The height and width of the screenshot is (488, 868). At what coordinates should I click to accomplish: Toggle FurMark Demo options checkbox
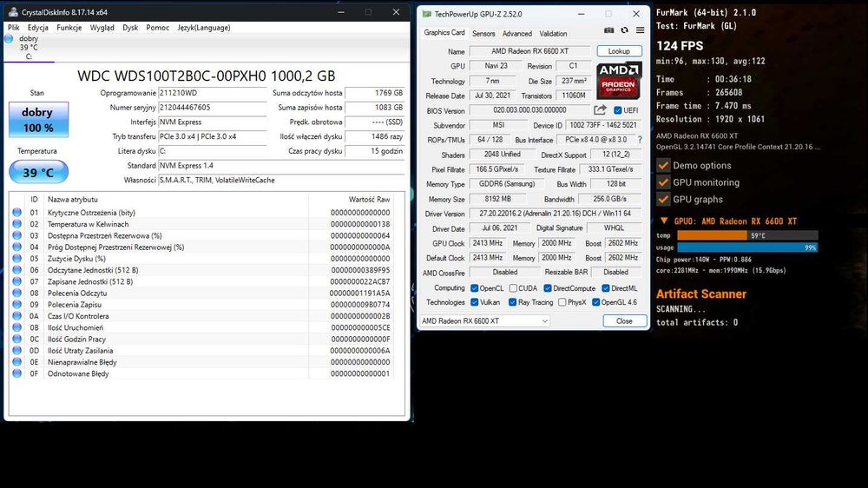(x=663, y=165)
